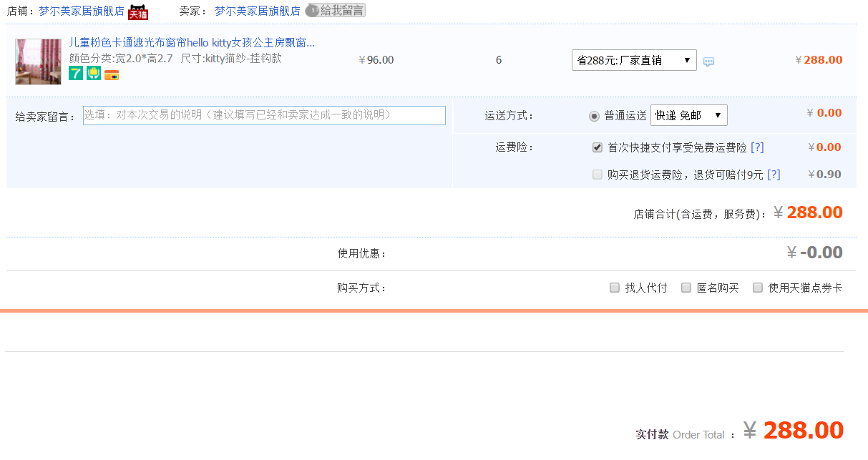Click the green 7-day return icon

click(76, 74)
